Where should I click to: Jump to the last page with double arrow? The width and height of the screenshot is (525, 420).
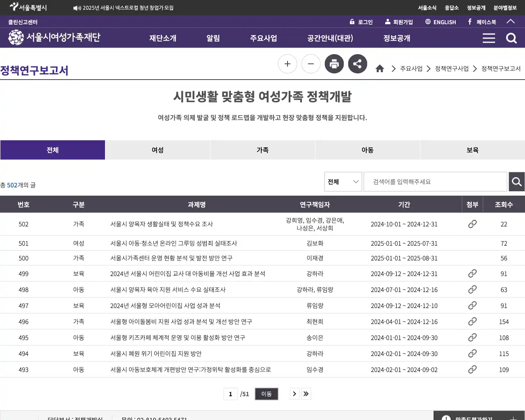[306, 393]
